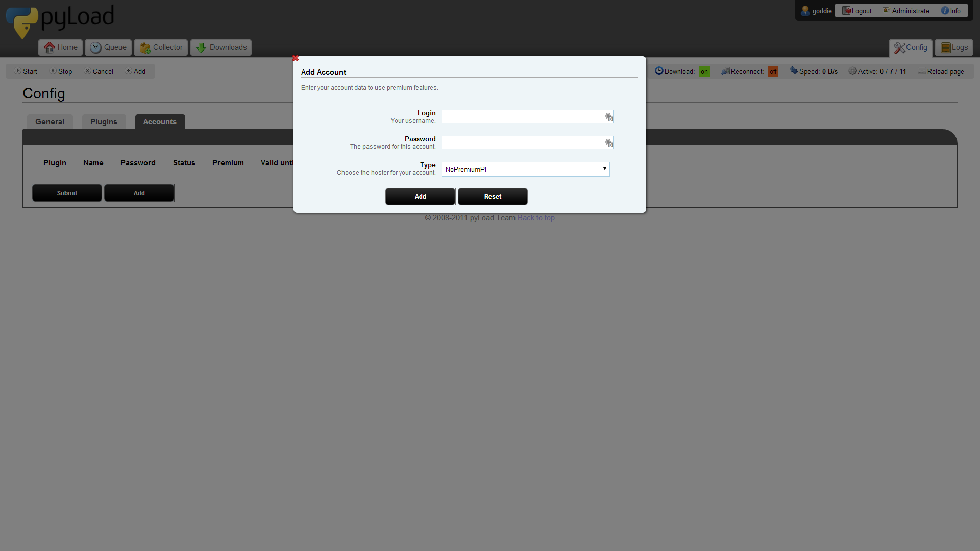This screenshot has height=551, width=980.
Task: Click the Reload page button
Action: [x=940, y=70]
